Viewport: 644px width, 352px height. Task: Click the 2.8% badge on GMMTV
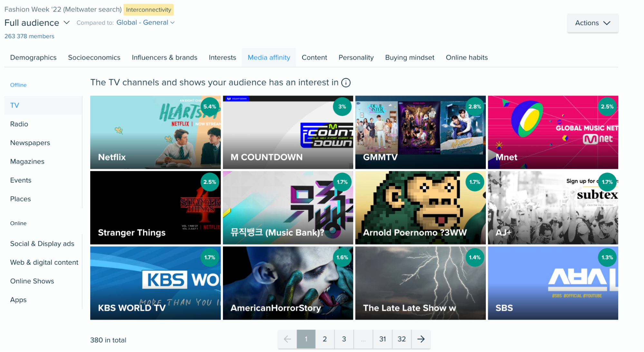[x=475, y=107]
